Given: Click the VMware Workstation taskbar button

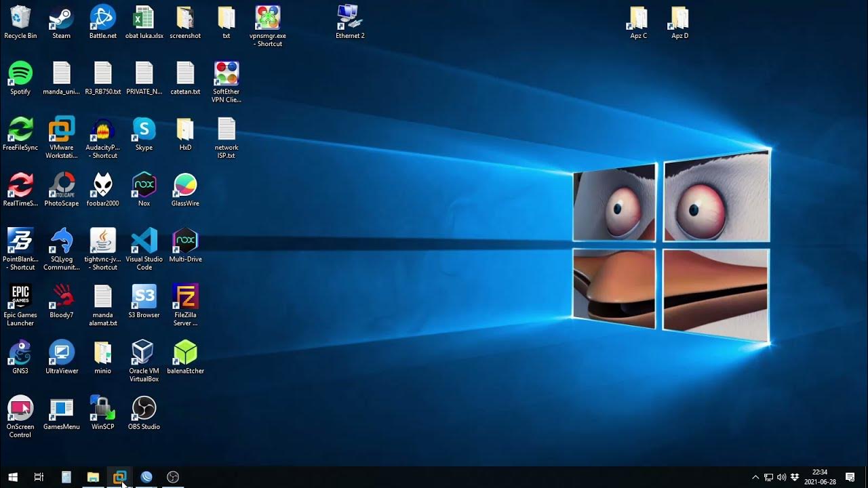Looking at the screenshot, I should click(119, 477).
